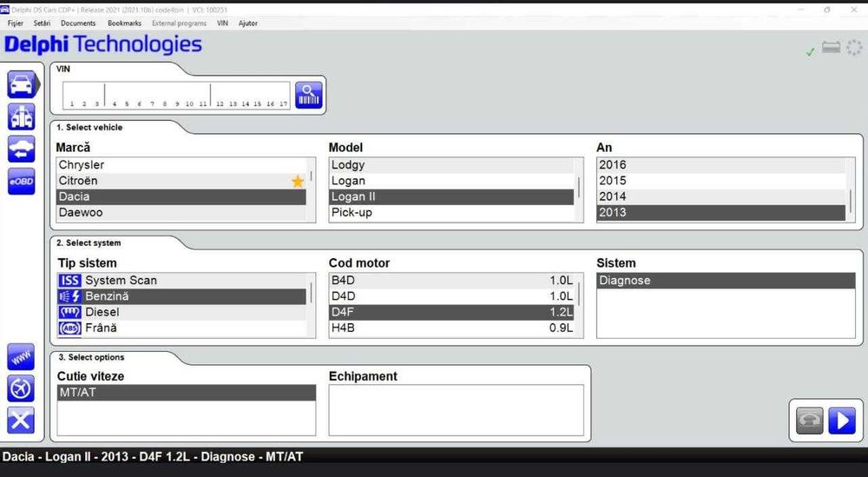Open the Fișier menu
This screenshot has width=868, height=477.
click(16, 23)
